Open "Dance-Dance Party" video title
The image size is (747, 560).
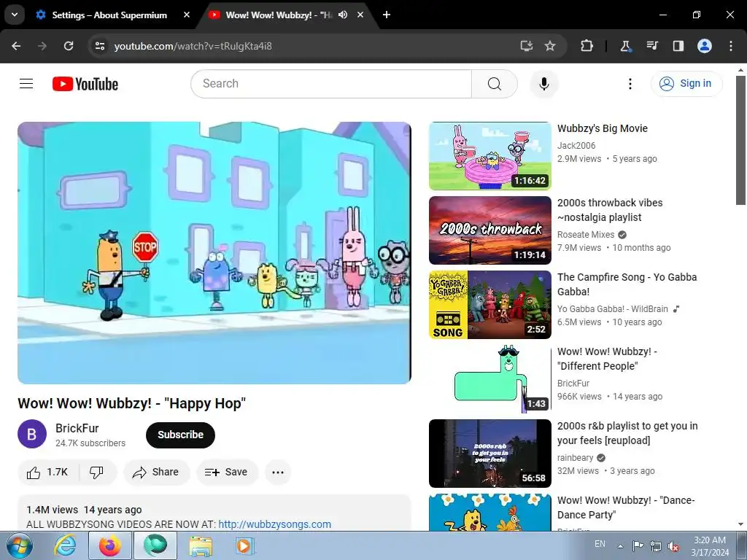(626, 507)
